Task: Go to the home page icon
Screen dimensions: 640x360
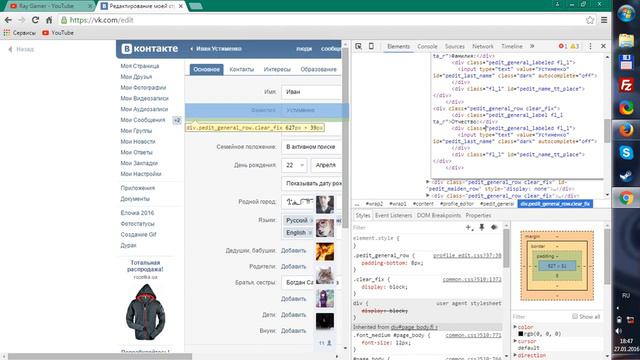Action: point(49,20)
